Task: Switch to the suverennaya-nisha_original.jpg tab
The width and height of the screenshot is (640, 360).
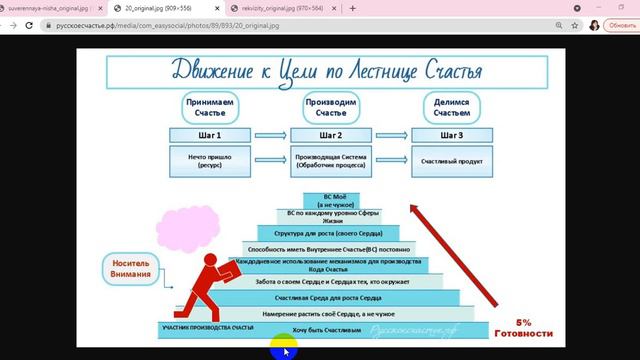Action: pyautogui.click(x=48, y=8)
